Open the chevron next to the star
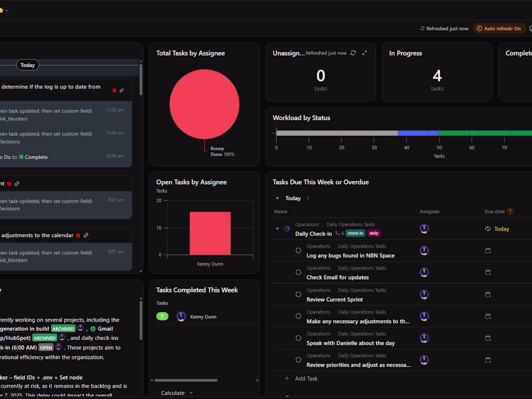 point(7,11)
